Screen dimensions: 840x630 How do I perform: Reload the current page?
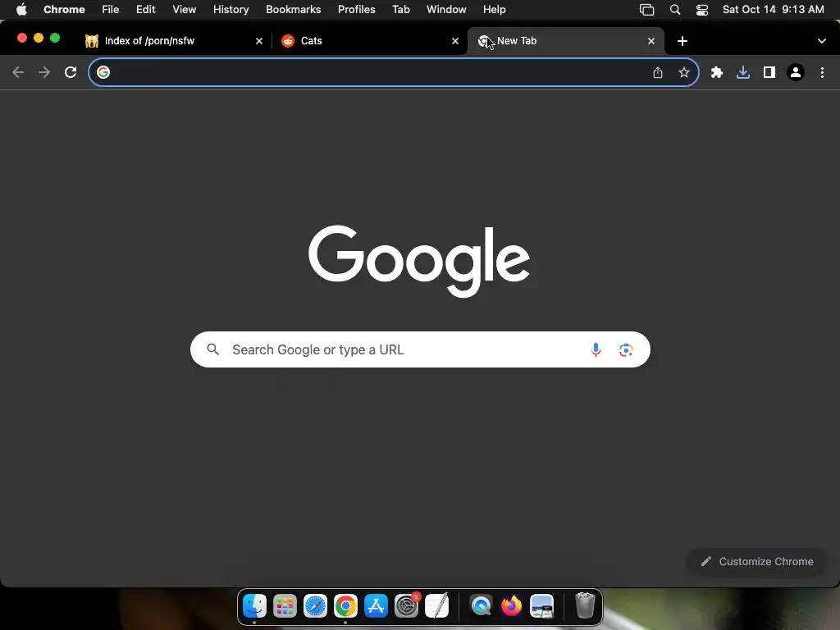click(71, 72)
